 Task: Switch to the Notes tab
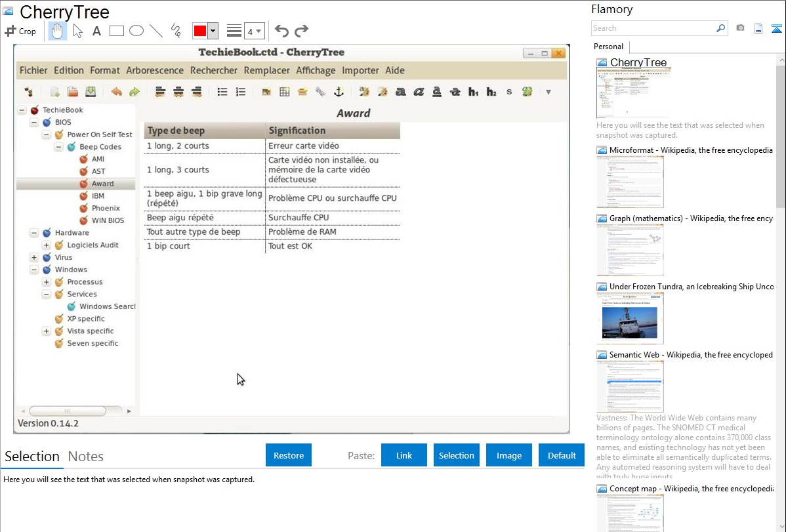(x=86, y=457)
